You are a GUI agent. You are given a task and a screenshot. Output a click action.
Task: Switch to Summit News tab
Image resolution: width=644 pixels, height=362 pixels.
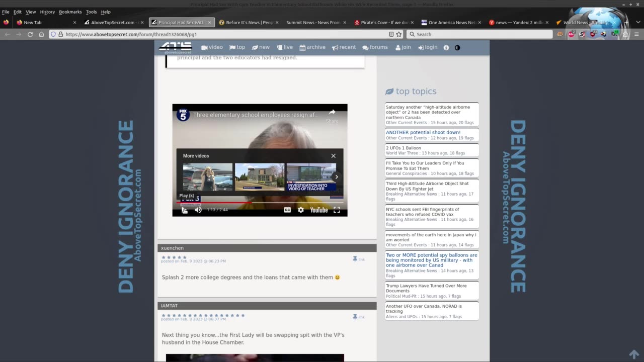pyautogui.click(x=316, y=23)
